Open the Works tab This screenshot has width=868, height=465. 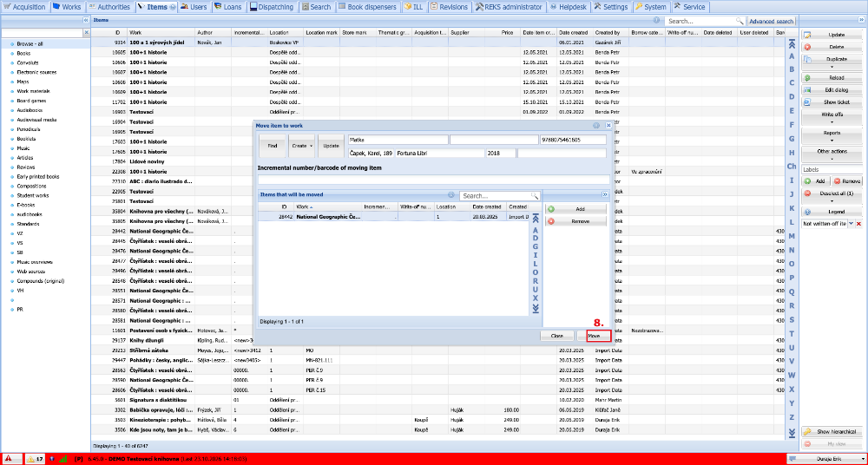pyautogui.click(x=67, y=7)
